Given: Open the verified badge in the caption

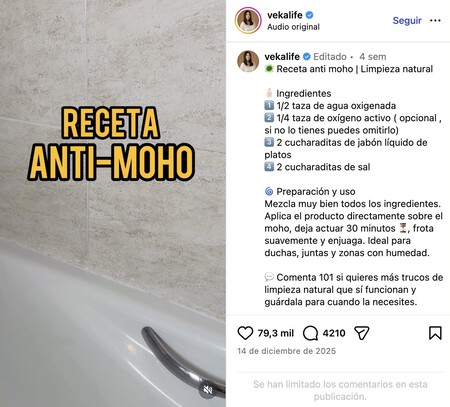Looking at the screenshot, I should pyautogui.click(x=307, y=57).
